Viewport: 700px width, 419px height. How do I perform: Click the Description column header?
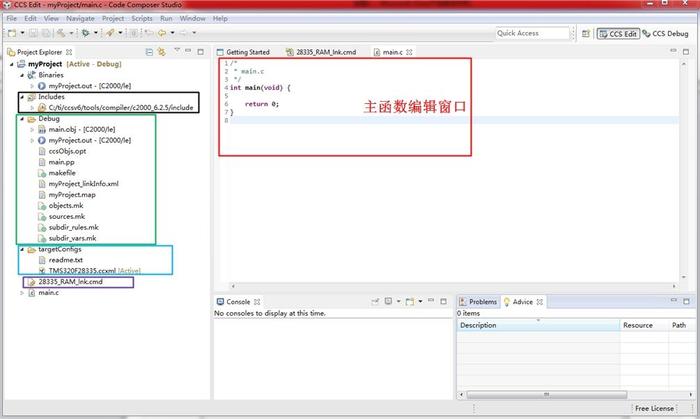coord(538,325)
